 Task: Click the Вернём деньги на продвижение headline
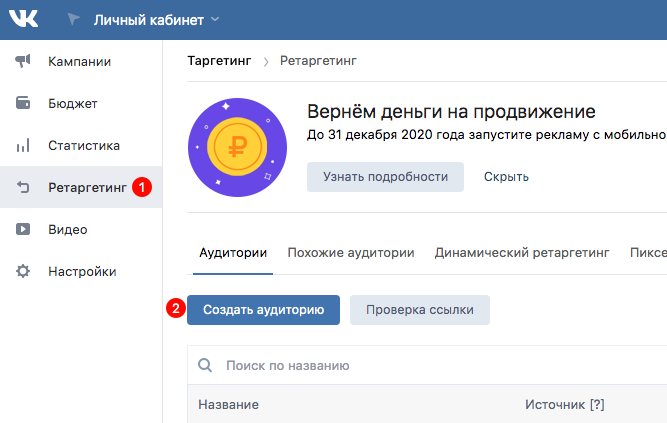(451, 111)
